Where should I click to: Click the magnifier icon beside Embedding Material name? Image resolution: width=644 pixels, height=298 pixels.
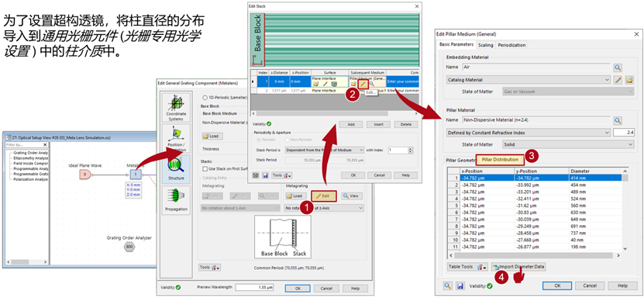[x=618, y=68]
